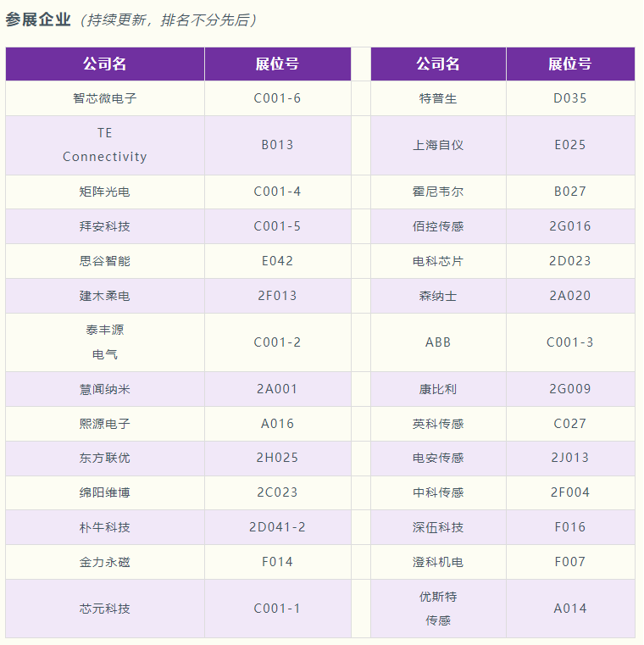Click the 英科传感 cell
Image resolution: width=644 pixels, height=645 pixels.
click(438, 424)
